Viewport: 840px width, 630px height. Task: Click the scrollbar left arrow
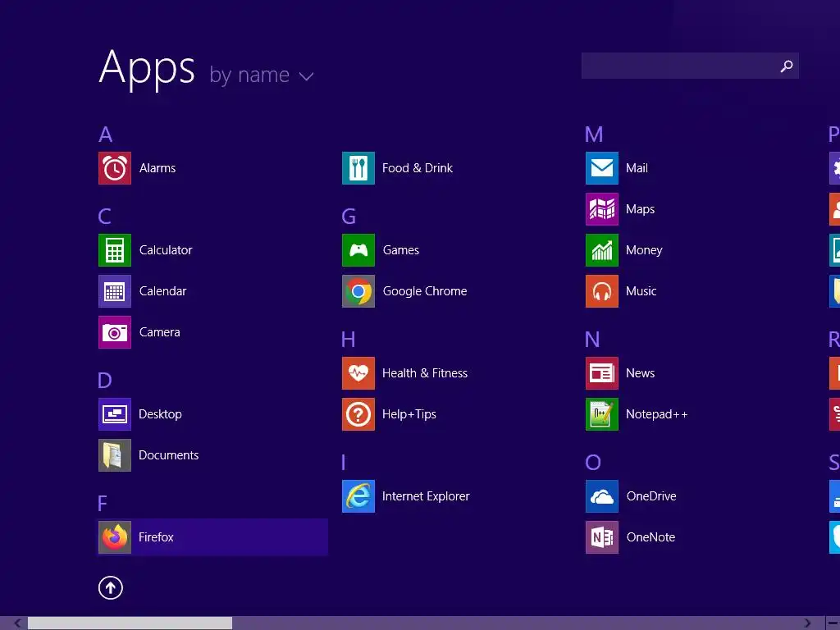coord(18,623)
